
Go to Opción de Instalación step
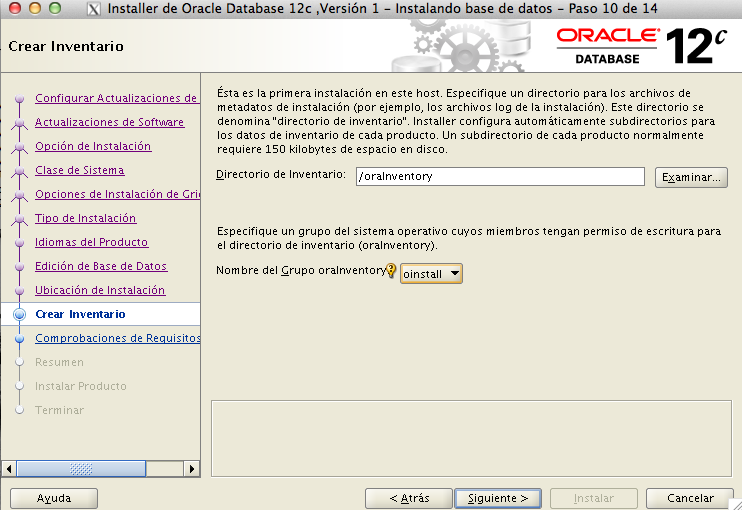pos(93,146)
